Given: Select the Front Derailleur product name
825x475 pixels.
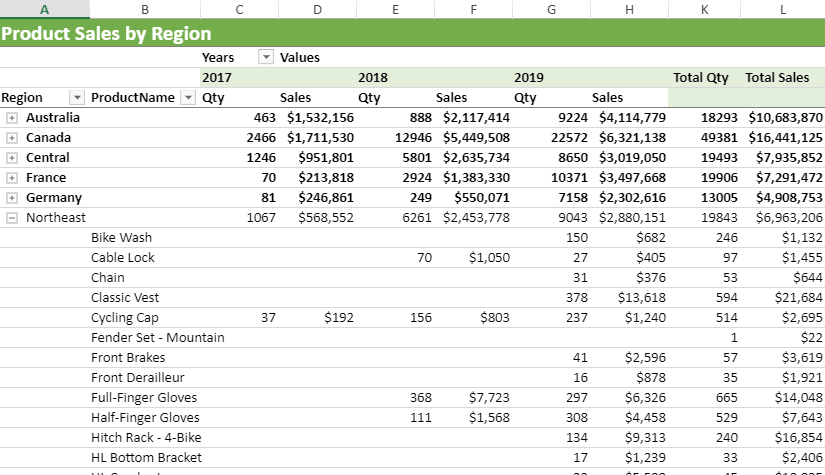Looking at the screenshot, I should (138, 377).
